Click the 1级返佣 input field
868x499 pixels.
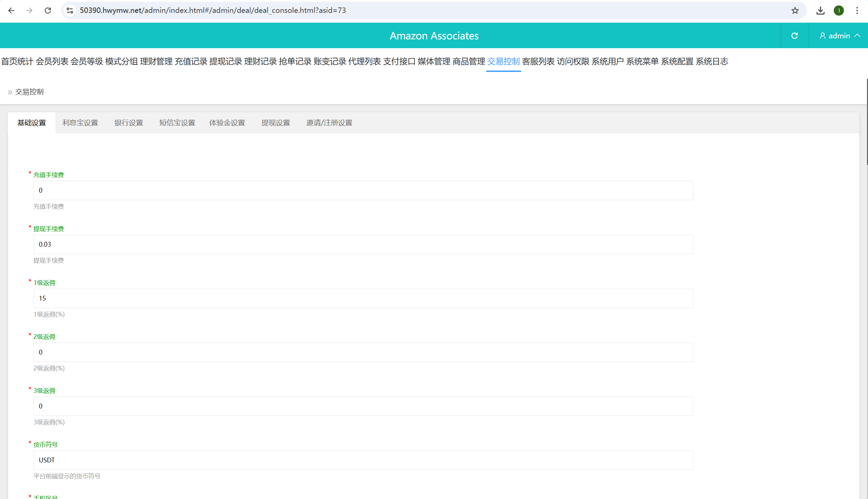coord(363,298)
